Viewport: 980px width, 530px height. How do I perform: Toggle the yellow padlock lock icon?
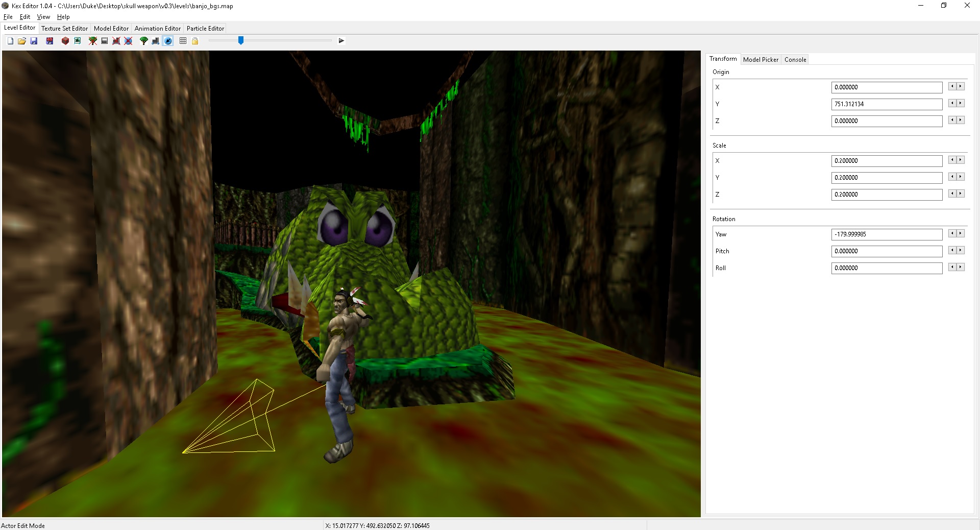click(195, 41)
